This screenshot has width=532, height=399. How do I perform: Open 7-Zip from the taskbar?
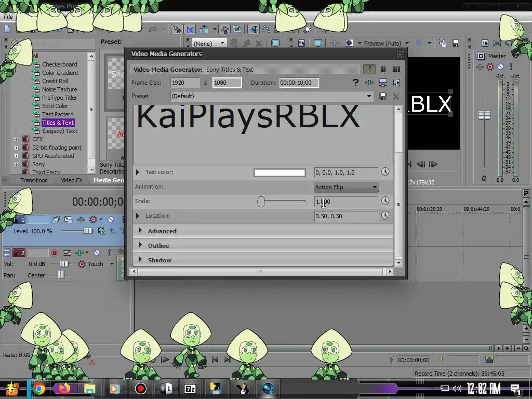[x=190, y=389]
